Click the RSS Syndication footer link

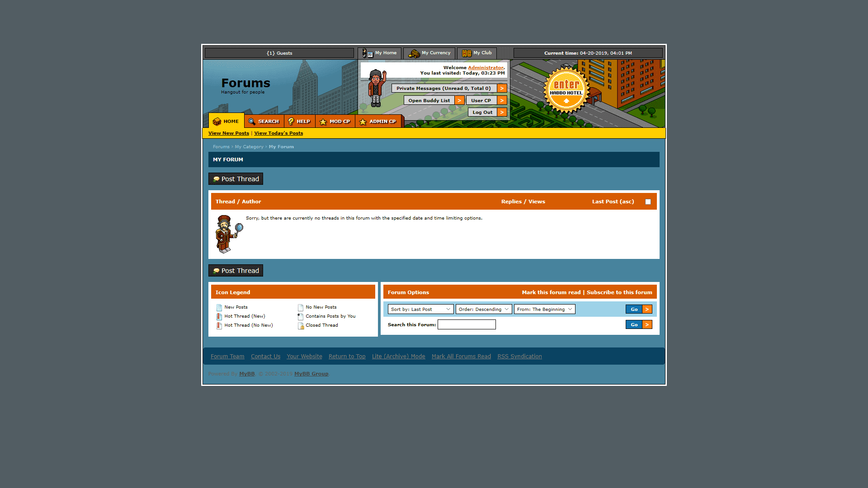click(x=519, y=356)
